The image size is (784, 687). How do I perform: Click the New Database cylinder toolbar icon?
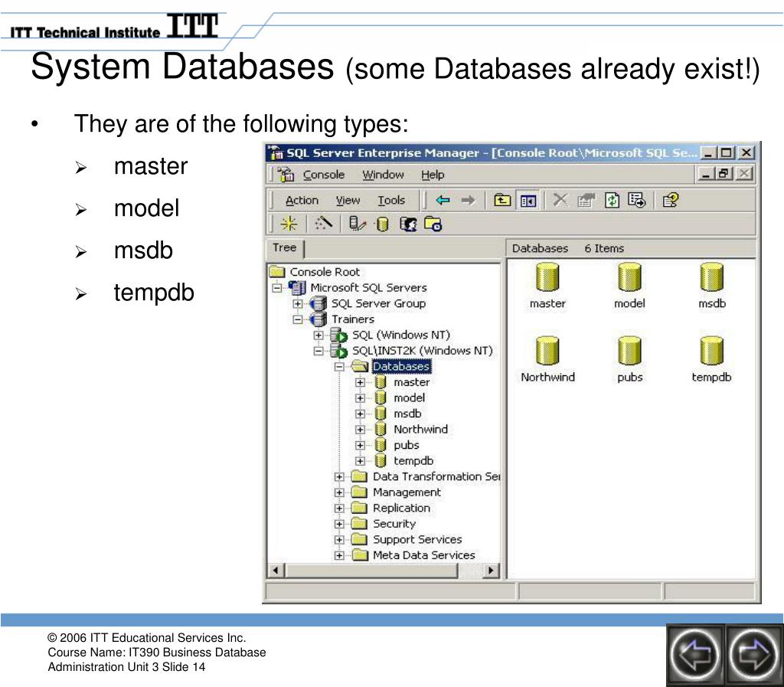(x=383, y=224)
